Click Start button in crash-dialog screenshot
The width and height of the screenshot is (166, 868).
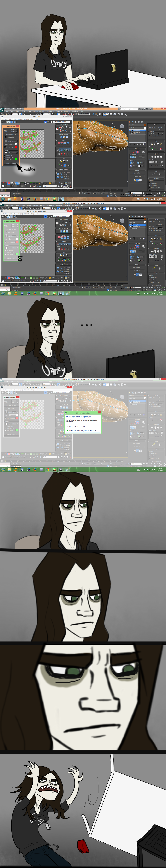[3, 469]
